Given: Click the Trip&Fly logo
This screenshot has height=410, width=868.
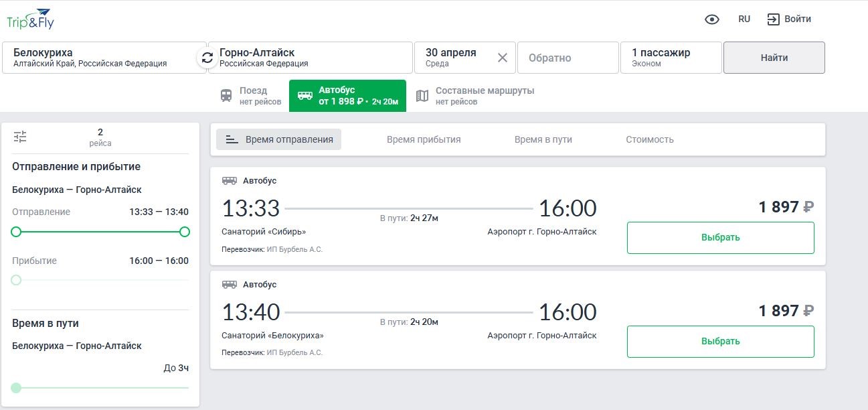Looking at the screenshot, I should (x=30, y=19).
